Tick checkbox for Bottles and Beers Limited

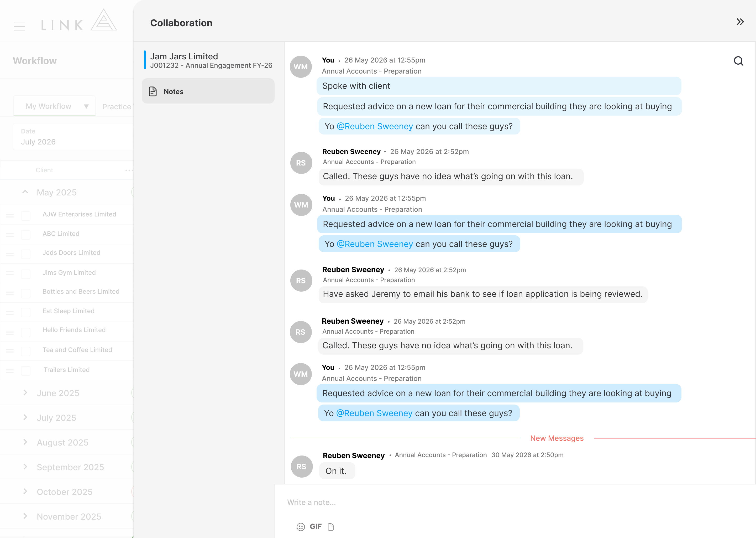[x=25, y=293]
